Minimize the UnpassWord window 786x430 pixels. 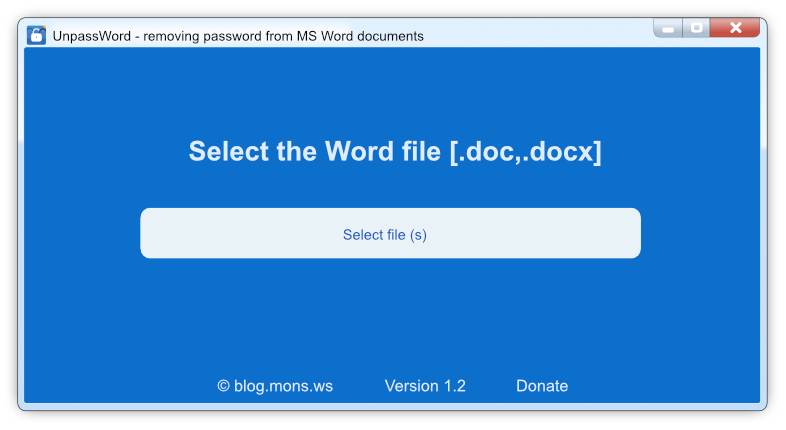pos(668,29)
